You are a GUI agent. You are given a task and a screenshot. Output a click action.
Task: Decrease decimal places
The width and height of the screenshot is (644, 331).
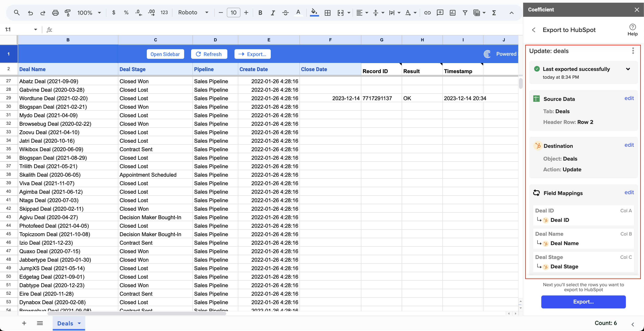click(x=139, y=13)
